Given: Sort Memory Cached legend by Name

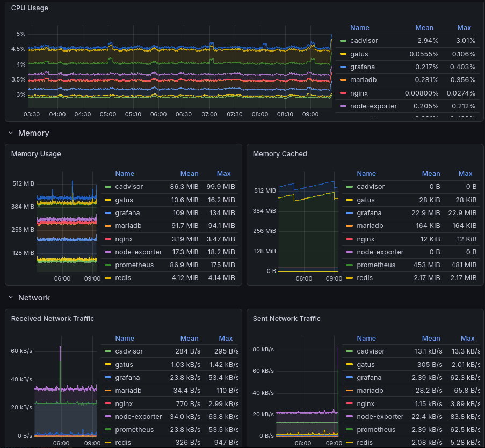Looking at the screenshot, I should tap(366, 174).
